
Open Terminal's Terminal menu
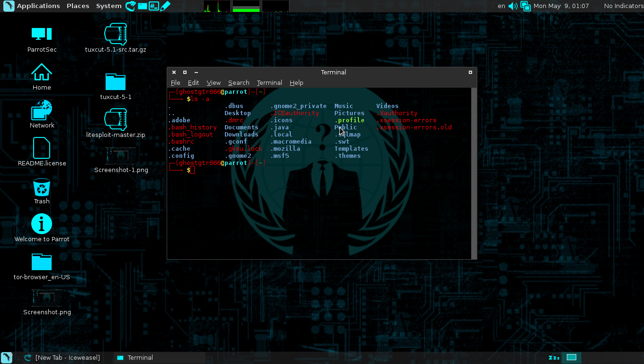pos(269,82)
